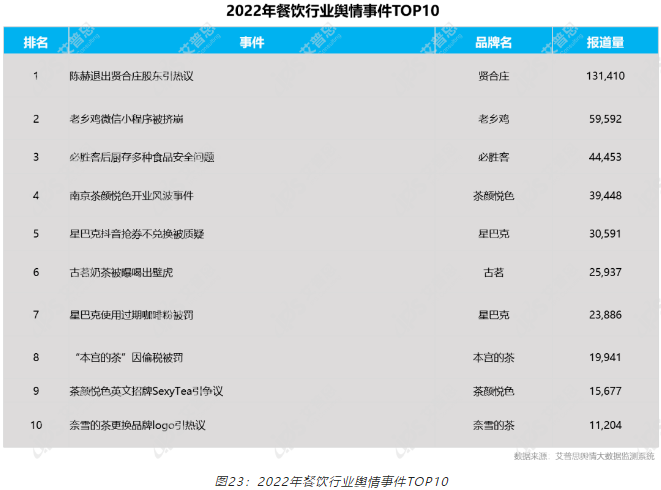This screenshot has width=661, height=490.
Task: Select brand cell '奈雪的茶'
Action: pos(493,425)
